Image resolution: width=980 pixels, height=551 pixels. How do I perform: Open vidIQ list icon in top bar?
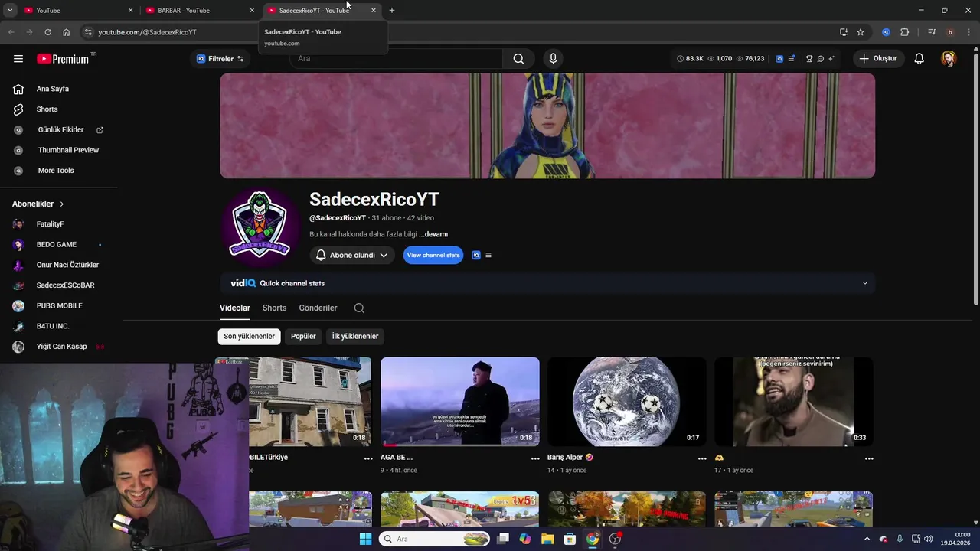(792, 59)
